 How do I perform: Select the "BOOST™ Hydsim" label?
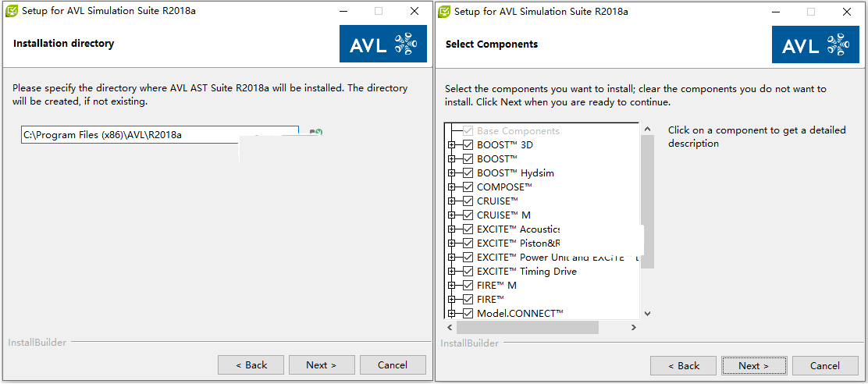pos(515,173)
